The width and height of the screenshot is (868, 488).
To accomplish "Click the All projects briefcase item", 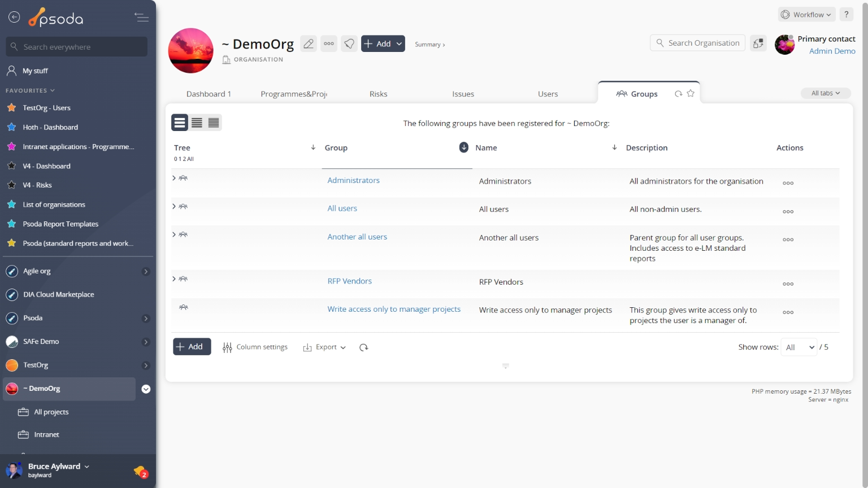I will pyautogui.click(x=51, y=412).
